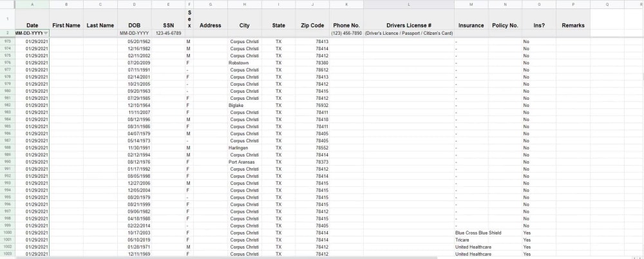Click the City header cell

pyautogui.click(x=244, y=19)
